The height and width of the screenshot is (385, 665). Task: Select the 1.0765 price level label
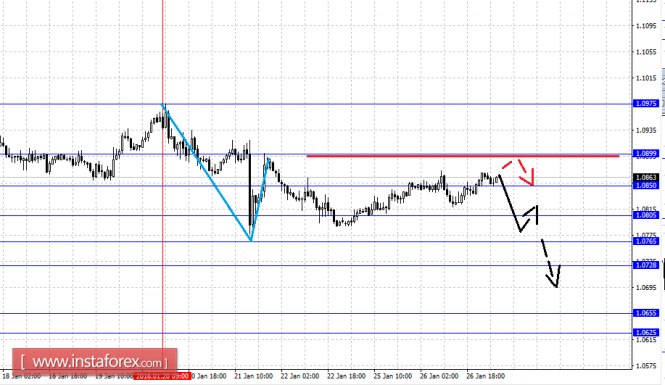[x=646, y=241]
